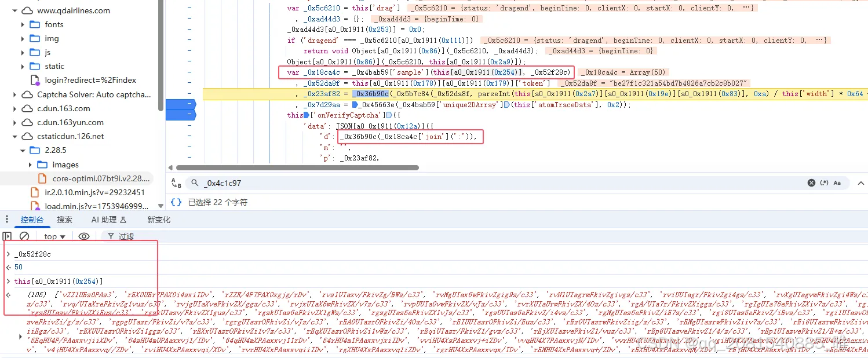
Task: Expand the c.dun.163.com domain node
Action: pyautogui.click(x=16, y=108)
